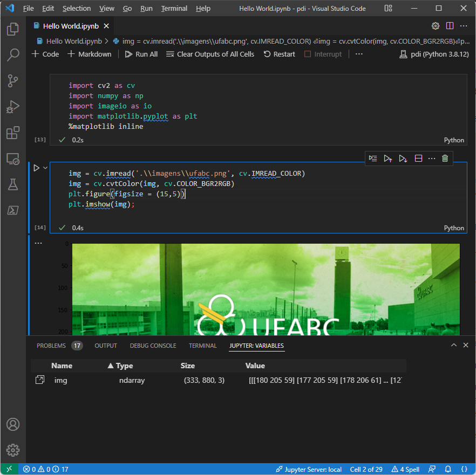Viewport: 476px width, 475px height.
Task: Open cell toolbar more actions
Action: coord(432,159)
